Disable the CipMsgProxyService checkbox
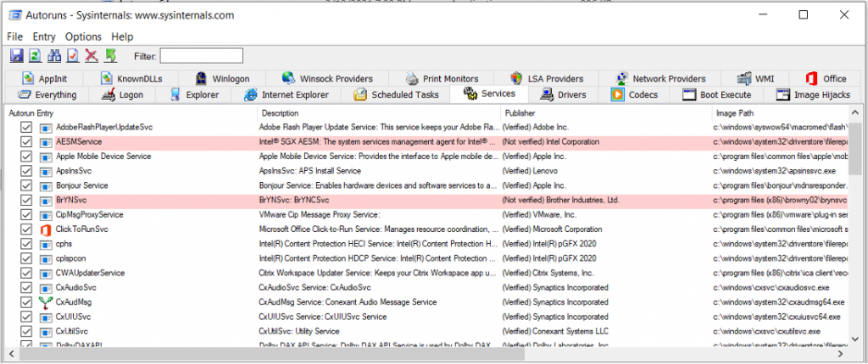The height and width of the screenshot is (364, 868). point(26,215)
